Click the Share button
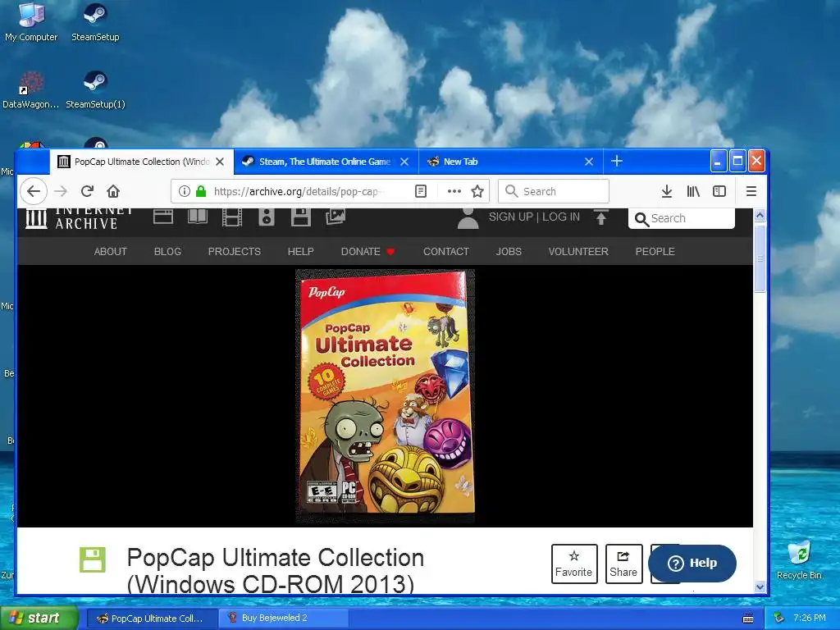This screenshot has height=630, width=840. [x=623, y=564]
